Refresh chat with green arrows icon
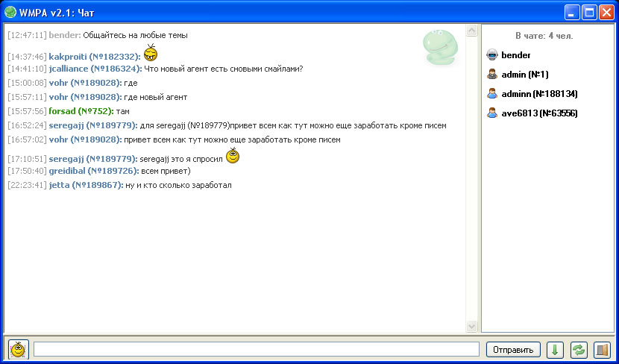The width and height of the screenshot is (619, 364). pos(578,350)
